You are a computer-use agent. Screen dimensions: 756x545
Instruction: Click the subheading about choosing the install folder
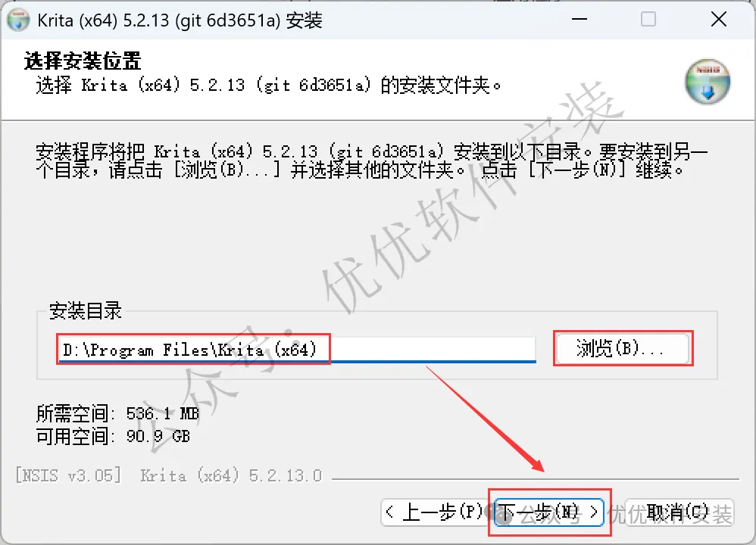269,86
